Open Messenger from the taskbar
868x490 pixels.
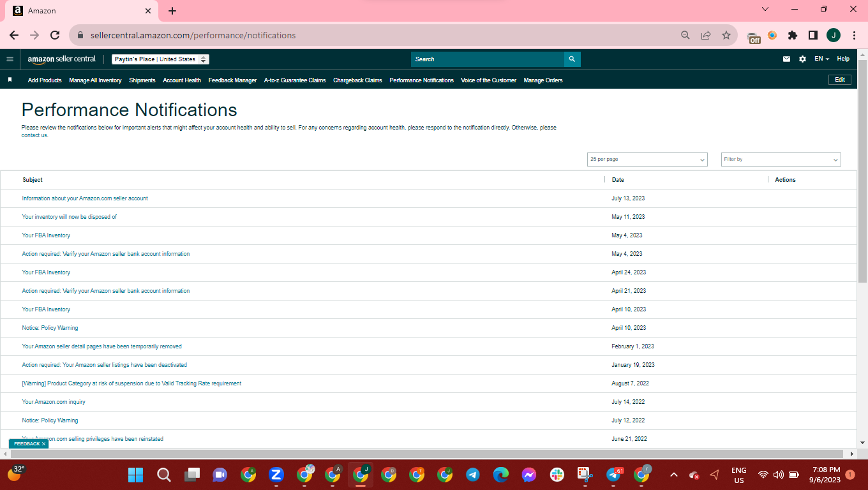point(529,475)
